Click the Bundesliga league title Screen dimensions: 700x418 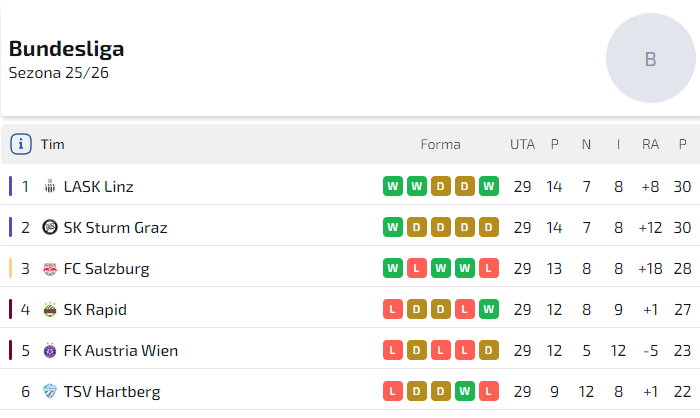(x=66, y=49)
